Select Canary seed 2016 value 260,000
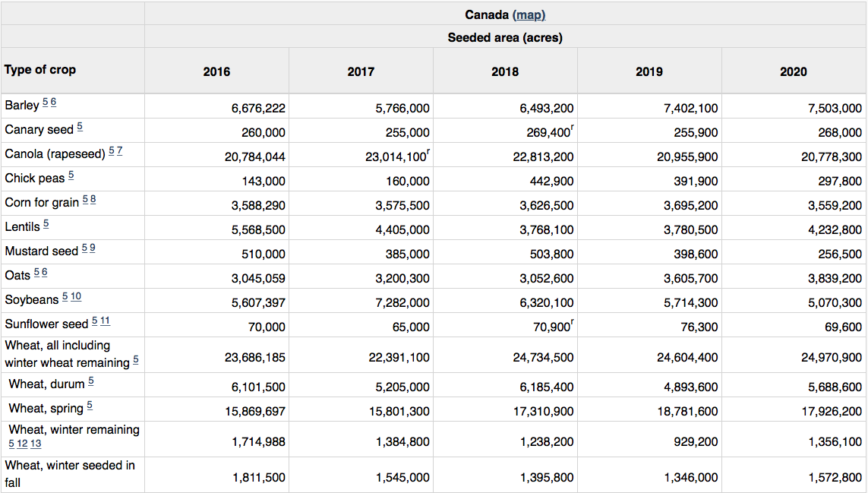This screenshot has height=493, width=868. pyautogui.click(x=264, y=132)
